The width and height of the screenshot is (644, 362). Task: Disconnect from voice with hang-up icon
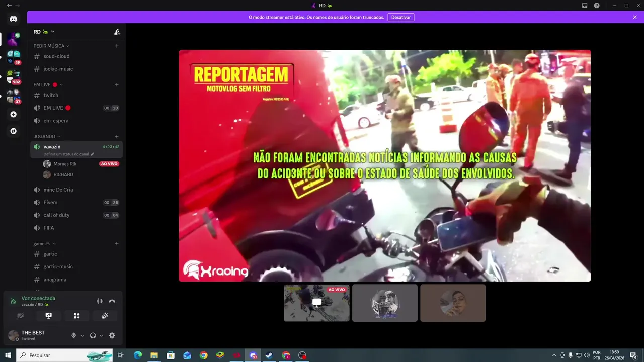112,301
